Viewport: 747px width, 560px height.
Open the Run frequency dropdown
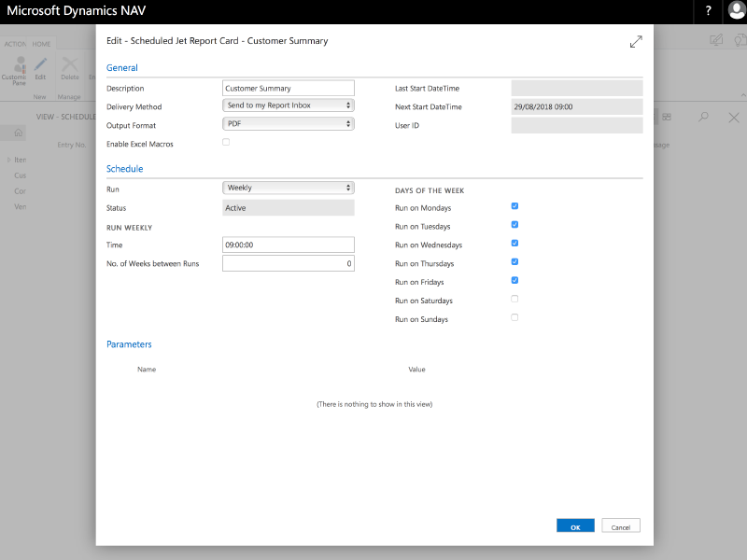(289, 188)
